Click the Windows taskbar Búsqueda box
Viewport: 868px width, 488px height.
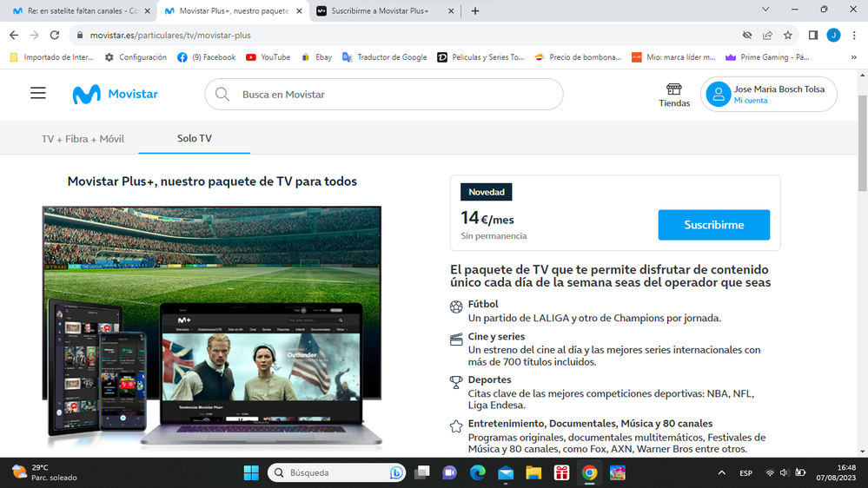[336, 472]
